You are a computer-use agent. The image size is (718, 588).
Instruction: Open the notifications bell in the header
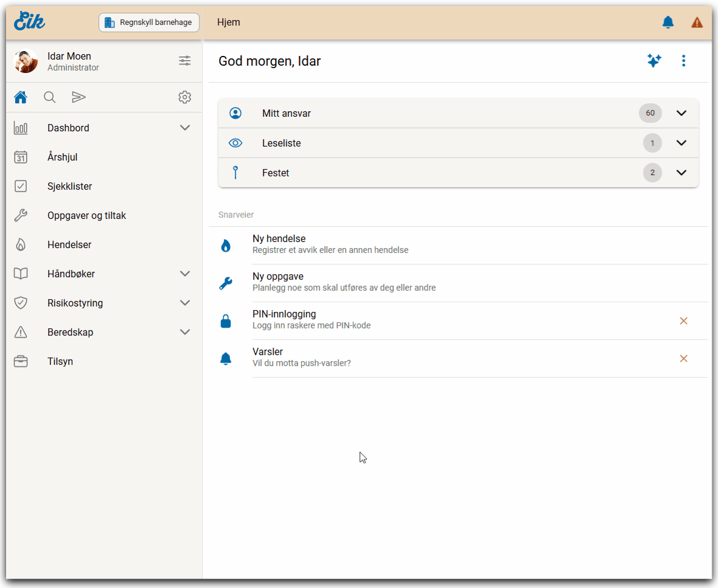(667, 22)
